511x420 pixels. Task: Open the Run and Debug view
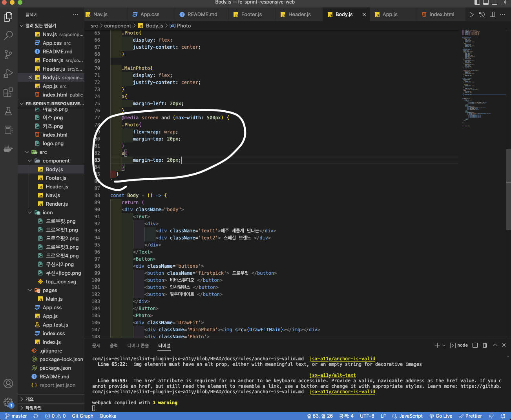pos(8,73)
